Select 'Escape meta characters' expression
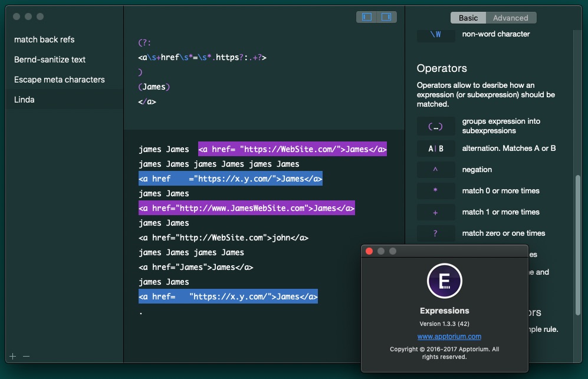588x379 pixels. pyautogui.click(x=59, y=80)
